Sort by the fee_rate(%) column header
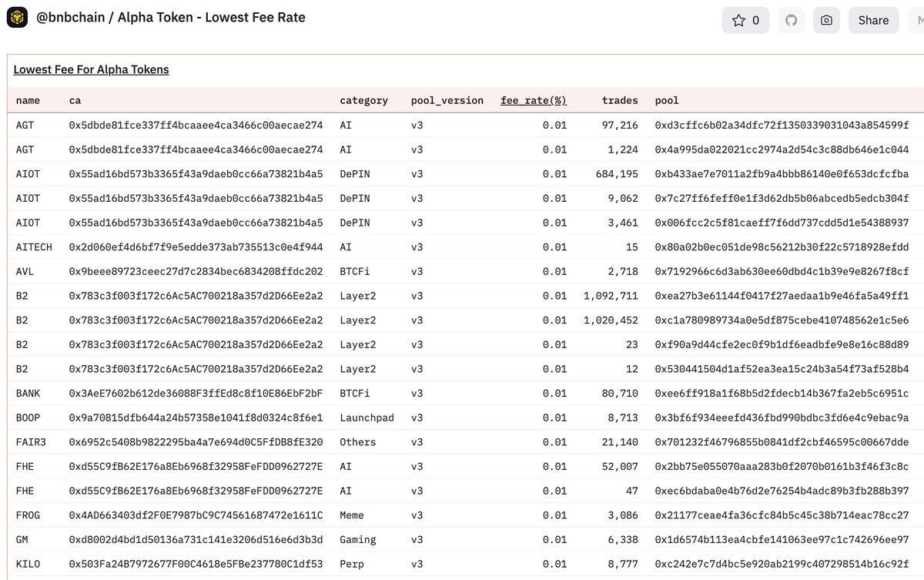This screenshot has height=580, width=924. coord(534,100)
